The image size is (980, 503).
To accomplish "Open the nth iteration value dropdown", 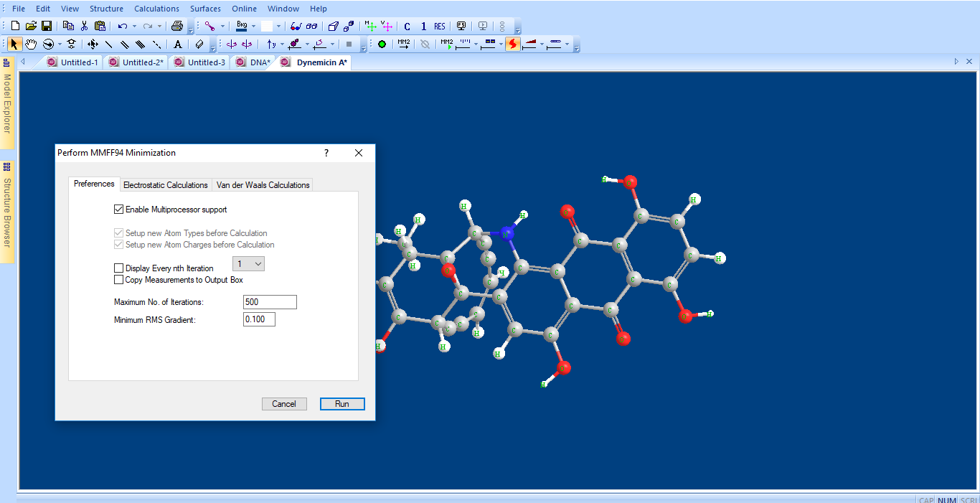I will (x=258, y=264).
